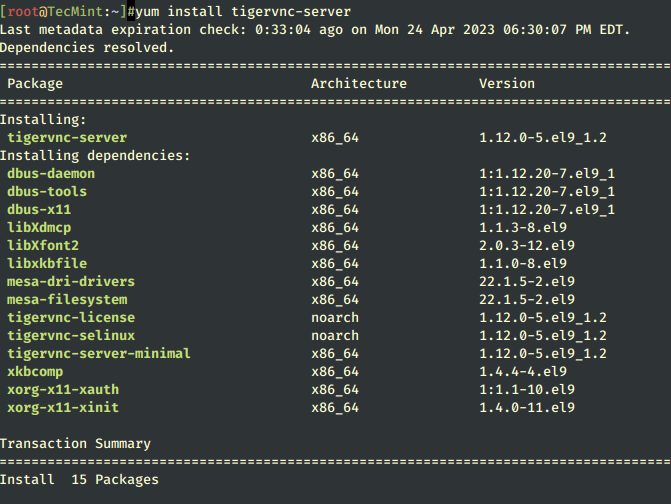The height and width of the screenshot is (504, 671).
Task: Click the mesa-filesystem package name
Action: (67, 299)
